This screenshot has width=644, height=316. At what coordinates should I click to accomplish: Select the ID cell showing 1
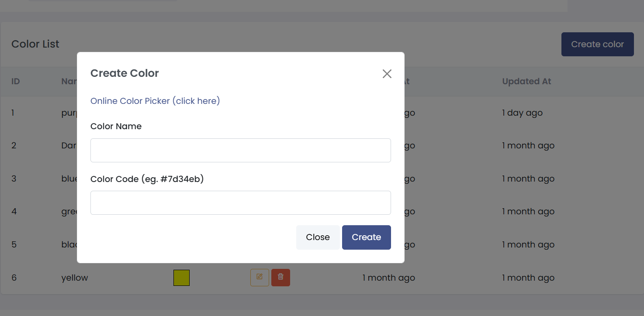click(x=13, y=113)
